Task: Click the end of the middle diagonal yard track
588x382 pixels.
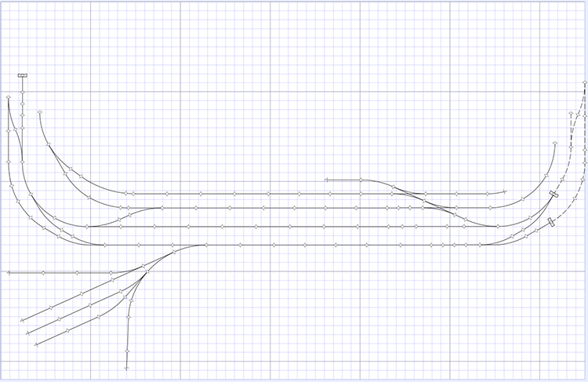Action: click(29, 333)
